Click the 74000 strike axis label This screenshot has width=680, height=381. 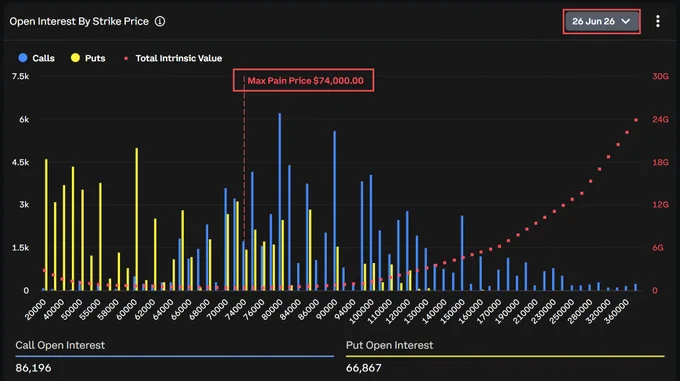(x=236, y=309)
